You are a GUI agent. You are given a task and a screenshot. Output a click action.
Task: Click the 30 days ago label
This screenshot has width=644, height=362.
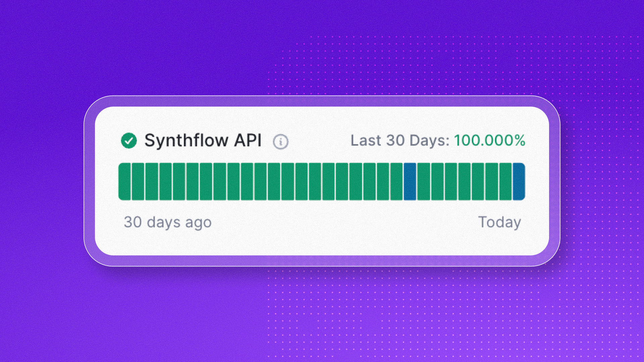pos(168,222)
